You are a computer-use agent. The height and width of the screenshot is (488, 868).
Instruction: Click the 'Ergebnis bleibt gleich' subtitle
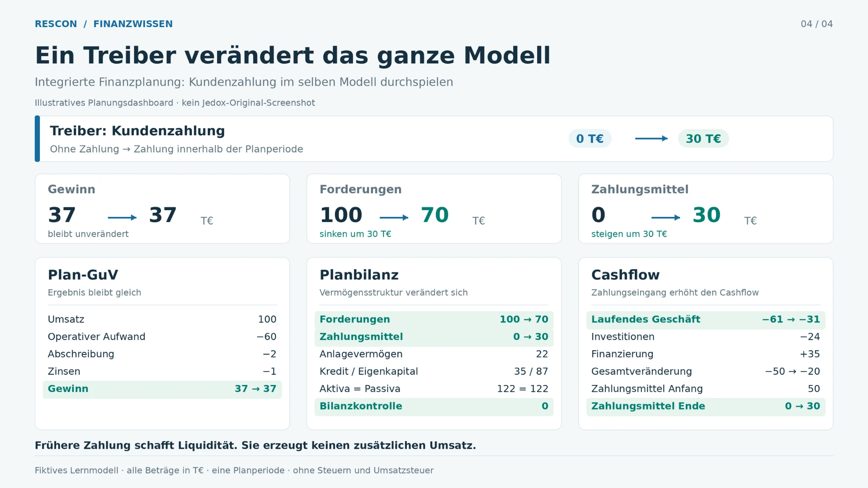point(94,293)
